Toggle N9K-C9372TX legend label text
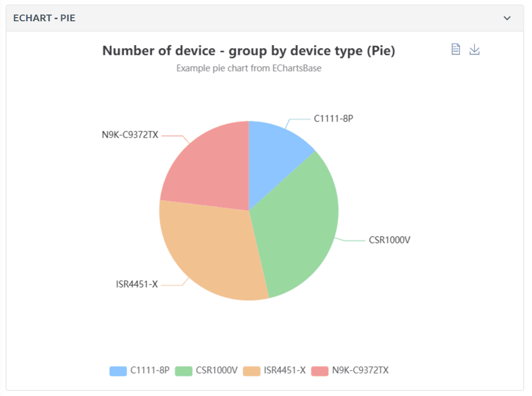The height and width of the screenshot is (396, 532). click(x=360, y=371)
